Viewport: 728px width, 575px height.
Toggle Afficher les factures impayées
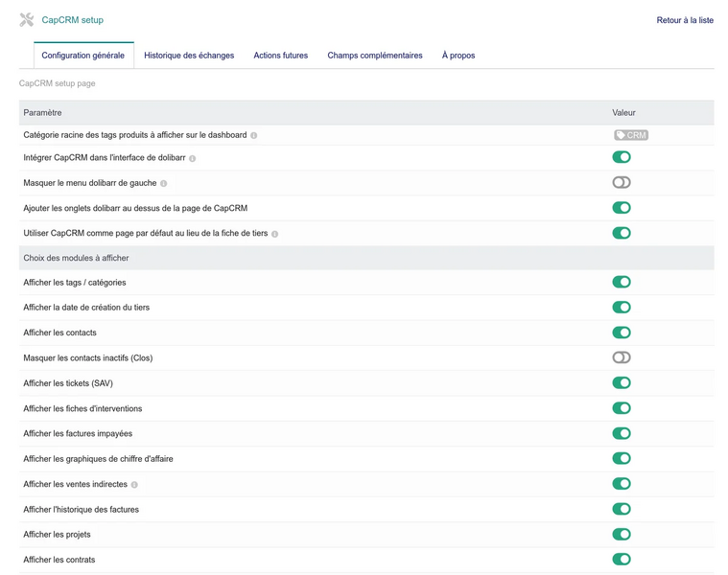tap(622, 433)
